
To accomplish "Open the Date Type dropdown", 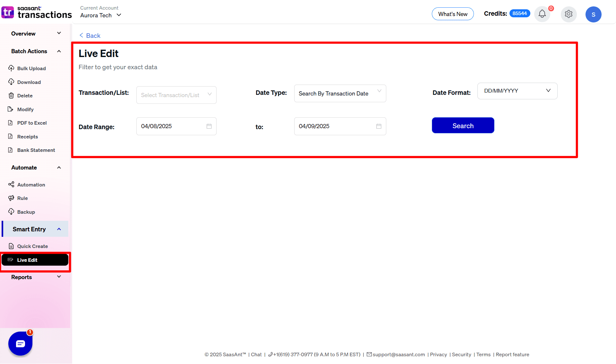I will point(340,93).
